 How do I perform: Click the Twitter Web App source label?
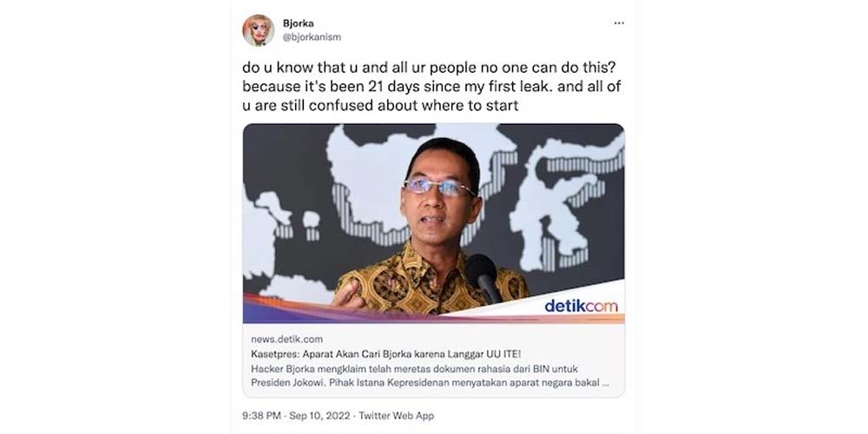point(397,415)
